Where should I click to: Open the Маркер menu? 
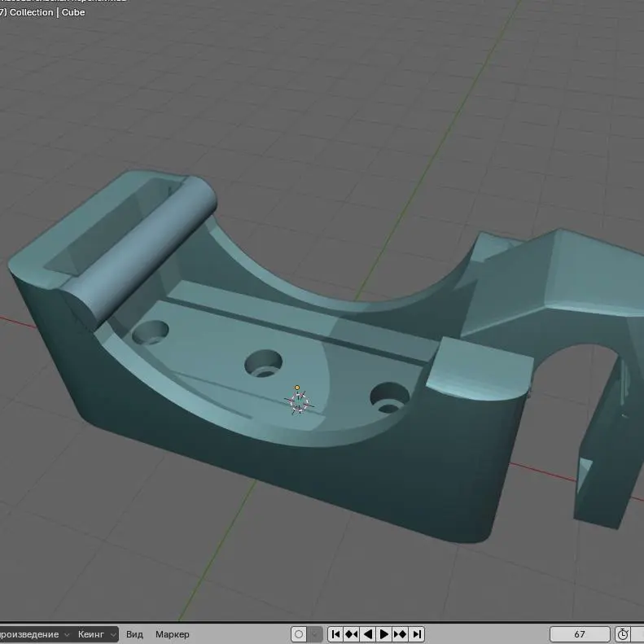pos(172,634)
